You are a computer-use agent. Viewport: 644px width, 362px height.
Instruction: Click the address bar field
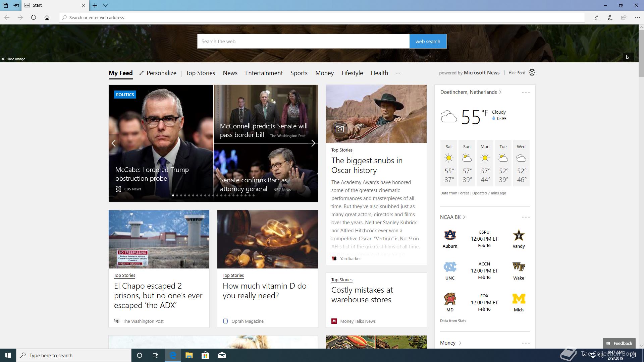322,17
